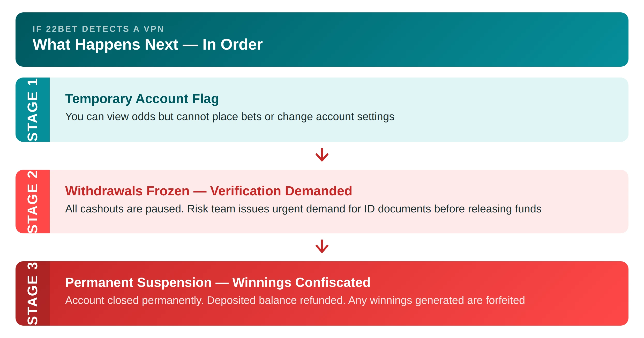Select the vertical STAGE 1 label
644x338 pixels.
point(33,110)
